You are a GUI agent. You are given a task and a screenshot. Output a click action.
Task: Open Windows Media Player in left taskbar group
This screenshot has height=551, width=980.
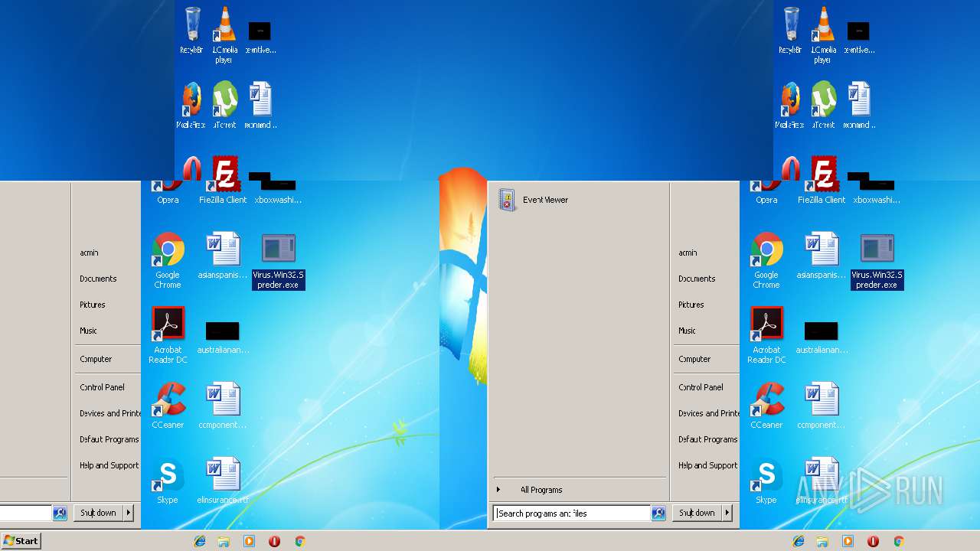(249, 541)
